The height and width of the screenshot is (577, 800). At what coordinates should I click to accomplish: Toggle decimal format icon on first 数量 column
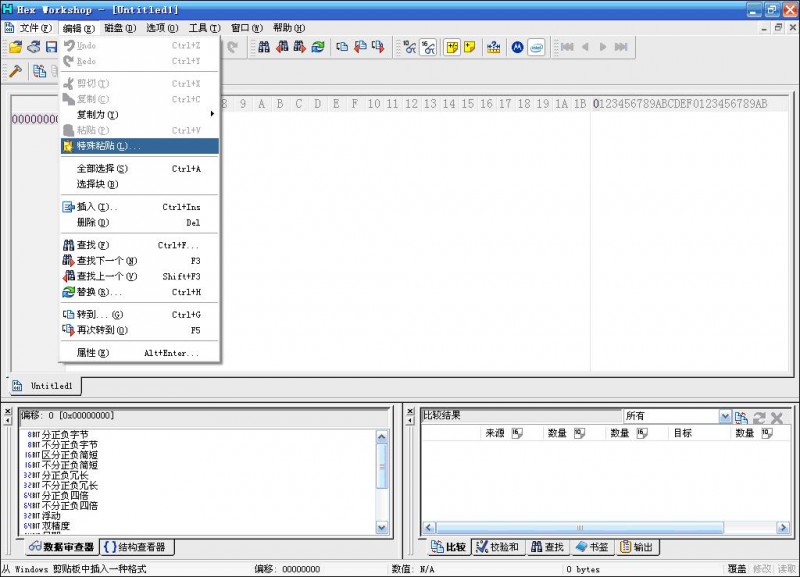tap(579, 433)
